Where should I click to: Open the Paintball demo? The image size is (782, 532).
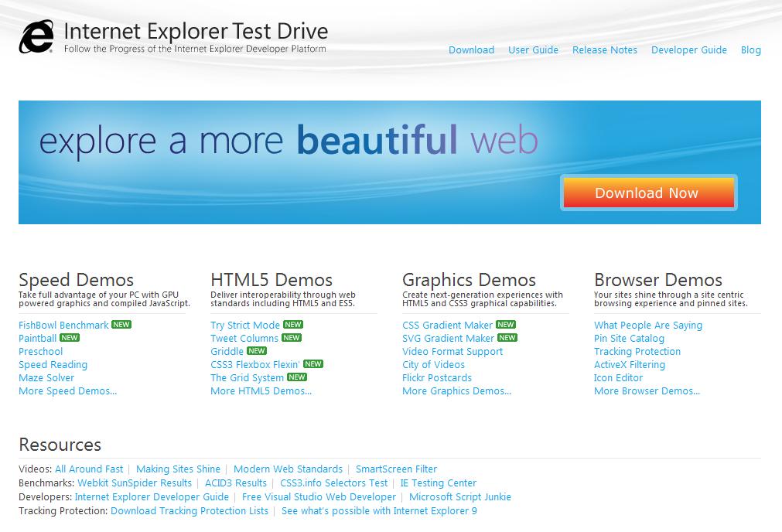(x=37, y=338)
